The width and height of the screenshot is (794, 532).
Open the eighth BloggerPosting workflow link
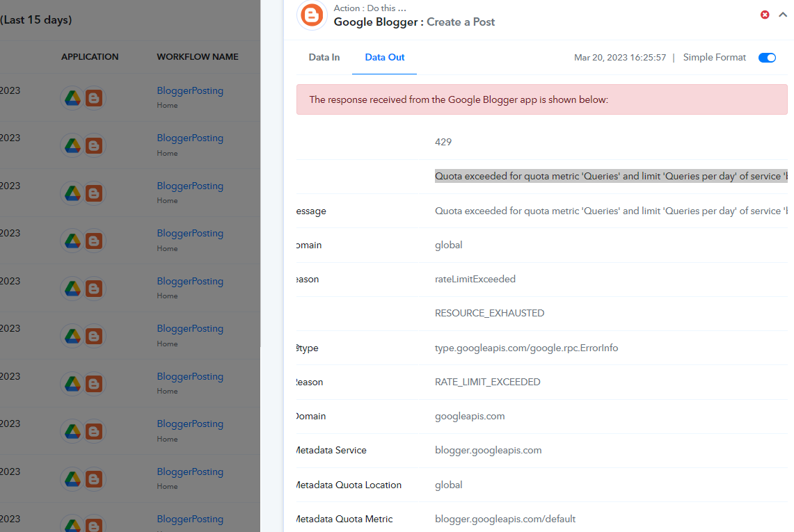[190, 424]
